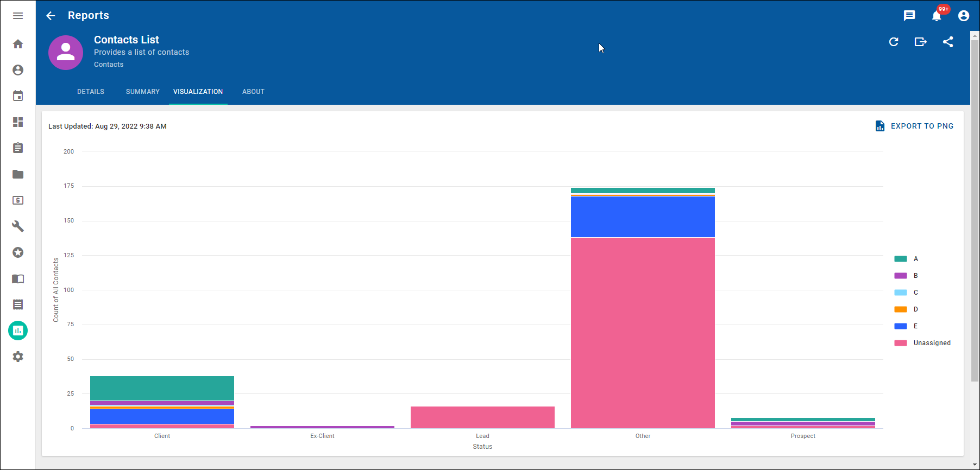Click the purple Contacts List avatar
The height and width of the screenshot is (470, 980).
coord(66,53)
